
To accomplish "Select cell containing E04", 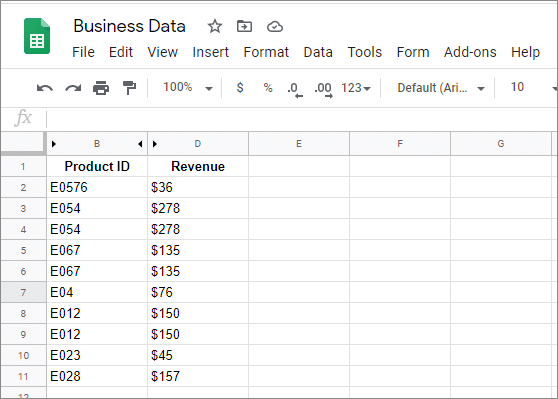I will (x=97, y=292).
